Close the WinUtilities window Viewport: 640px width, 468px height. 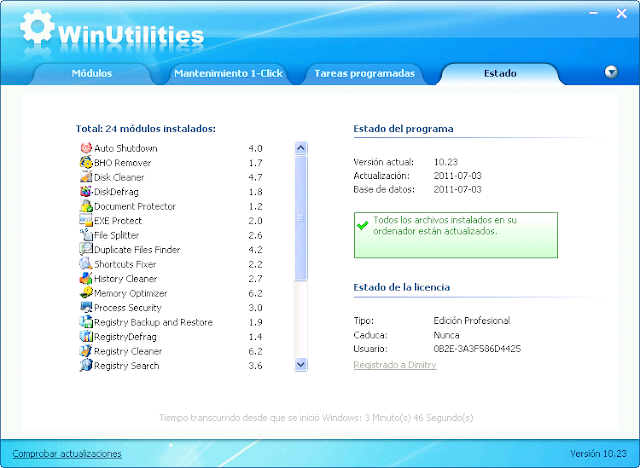622,13
